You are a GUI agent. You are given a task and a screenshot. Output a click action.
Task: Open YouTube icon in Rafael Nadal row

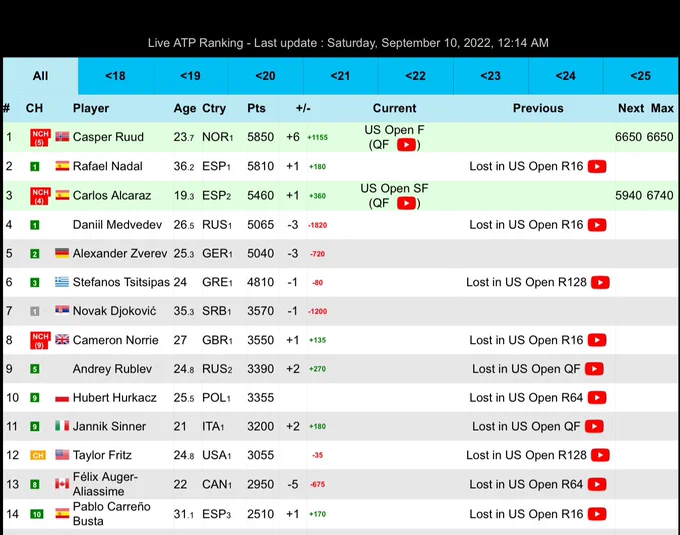pyautogui.click(x=597, y=166)
